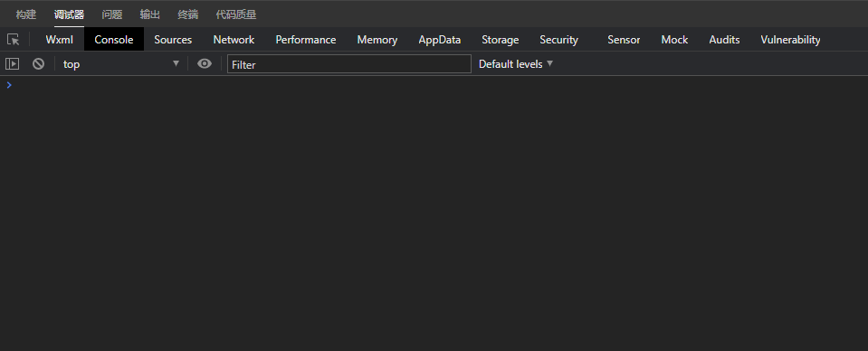Open the Memory tab

[x=377, y=40]
